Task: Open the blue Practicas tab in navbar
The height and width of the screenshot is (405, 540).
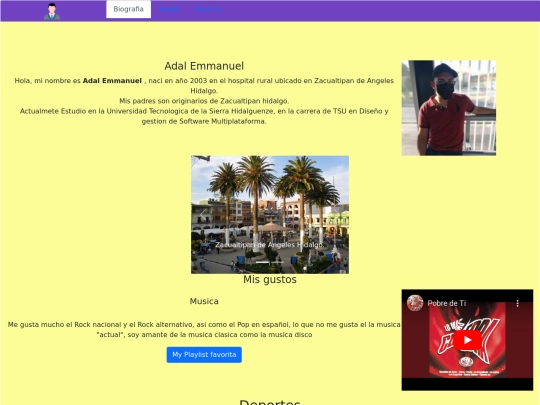Action: pos(207,9)
